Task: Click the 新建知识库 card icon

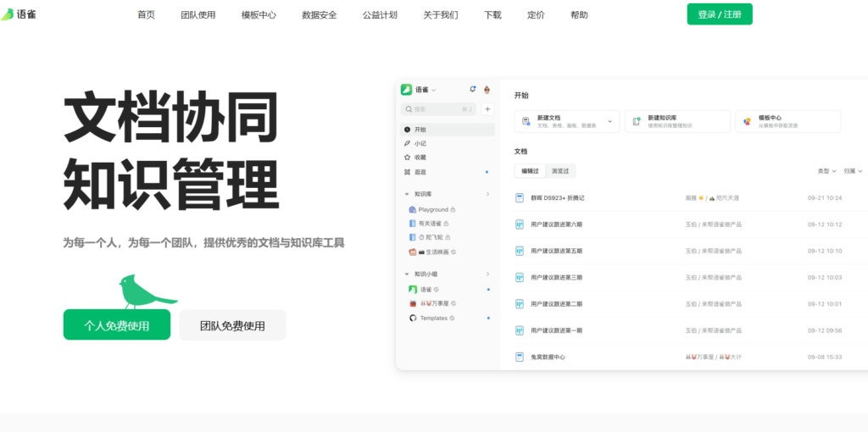Action: tap(637, 122)
